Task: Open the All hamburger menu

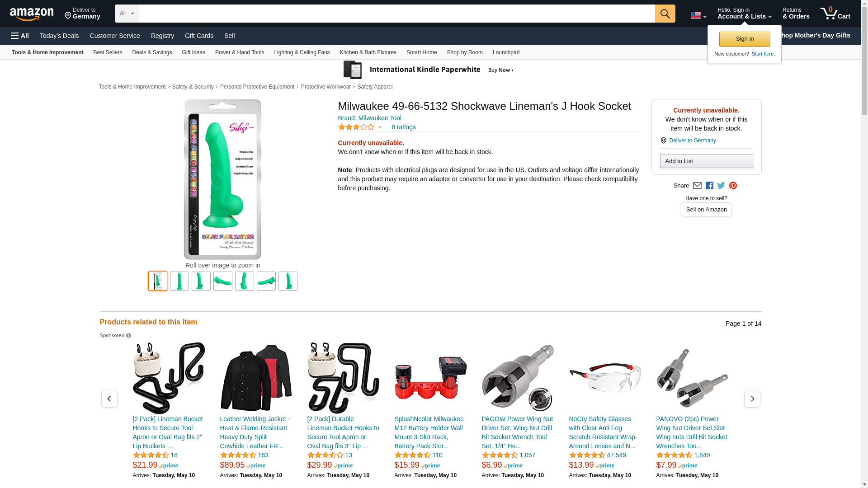Action: (x=20, y=36)
